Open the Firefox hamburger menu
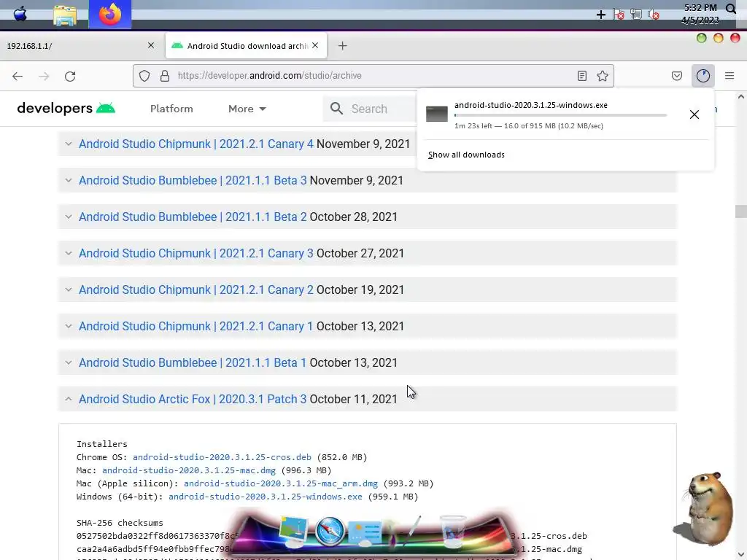 [x=729, y=76]
